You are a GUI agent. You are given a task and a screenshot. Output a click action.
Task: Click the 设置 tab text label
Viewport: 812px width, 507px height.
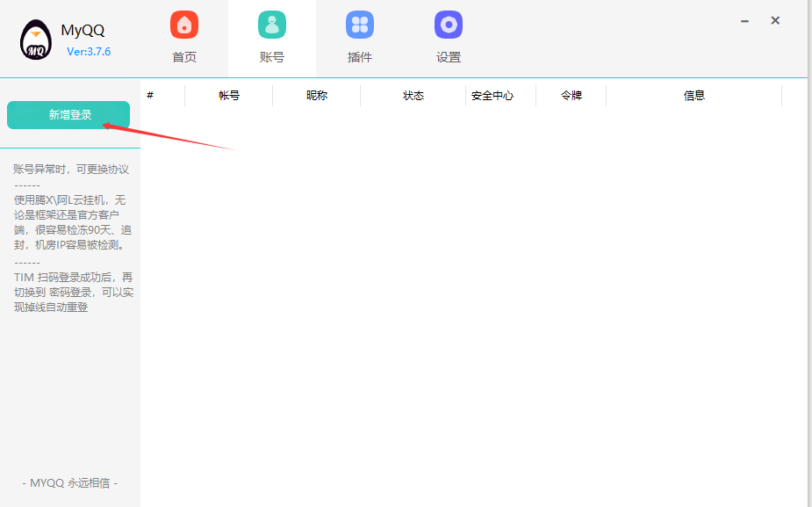click(x=449, y=57)
